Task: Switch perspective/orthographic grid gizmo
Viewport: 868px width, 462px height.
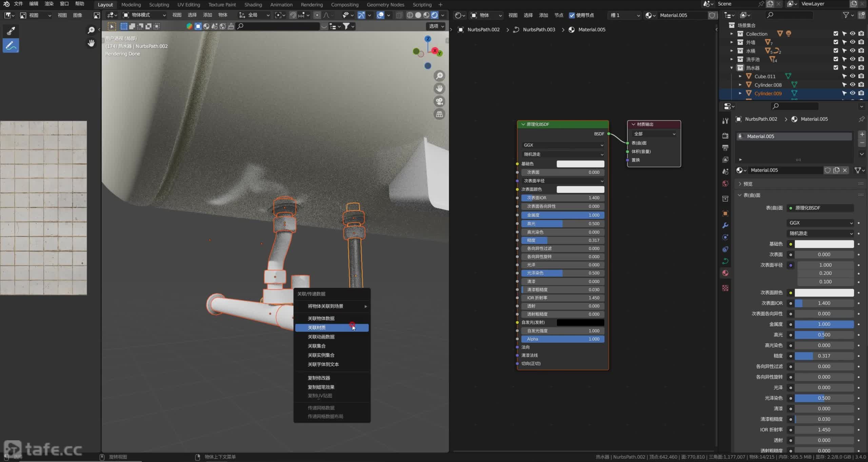Action: [x=439, y=114]
